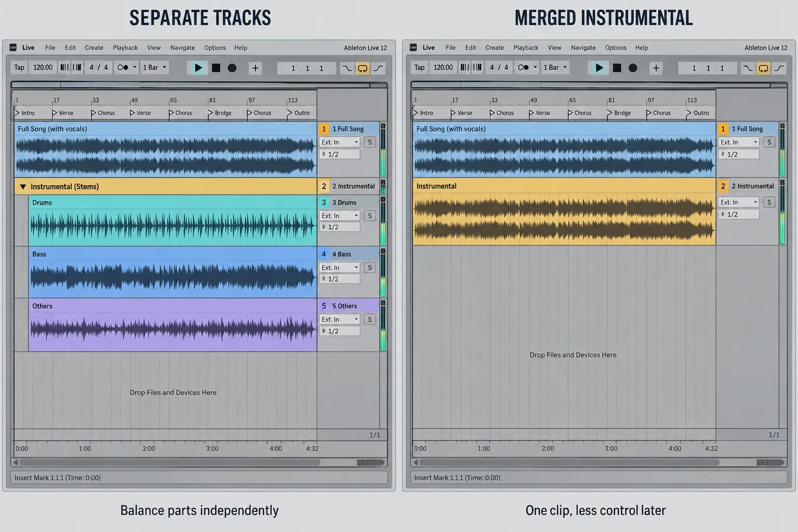The image size is (798, 532).
Task: Toggle the loop switch in the Merged Instrumental window
Action: click(x=763, y=68)
